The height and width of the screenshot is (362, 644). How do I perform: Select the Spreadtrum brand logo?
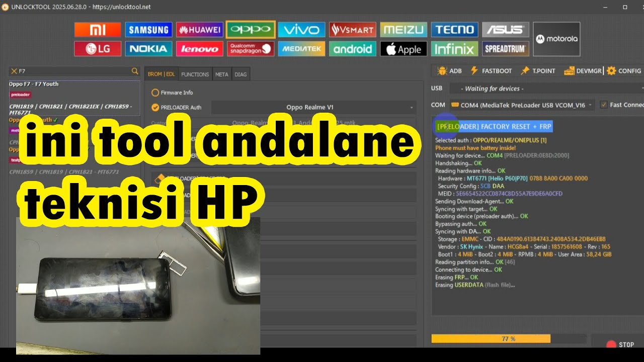[x=505, y=49]
